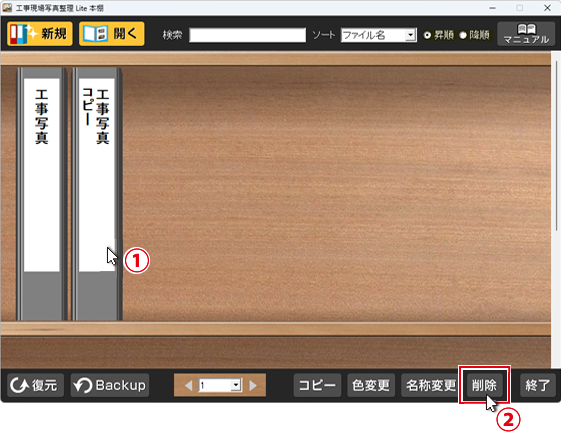Select the 昇順 ascending radio button
Image resolution: width=561 pixels, height=434 pixels.
pyautogui.click(x=427, y=35)
